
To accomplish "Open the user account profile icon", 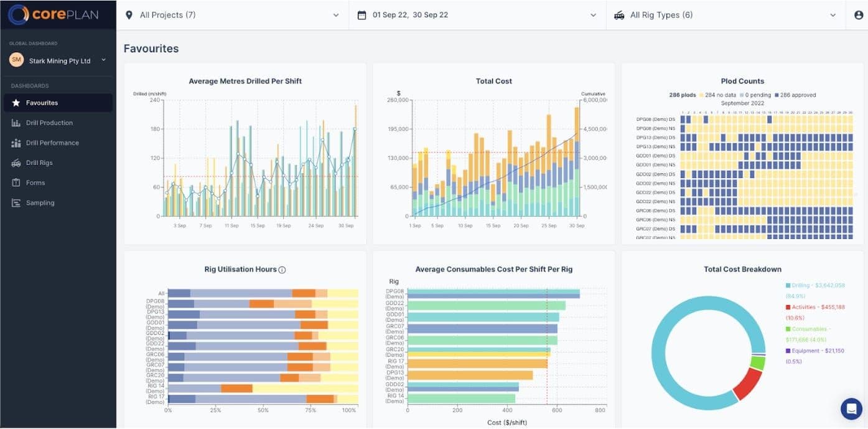I will (x=857, y=15).
